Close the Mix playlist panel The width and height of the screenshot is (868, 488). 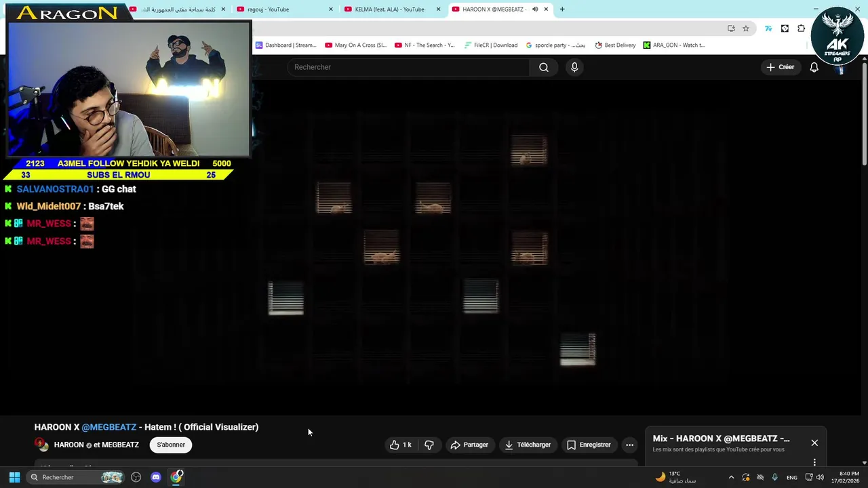pos(814,443)
